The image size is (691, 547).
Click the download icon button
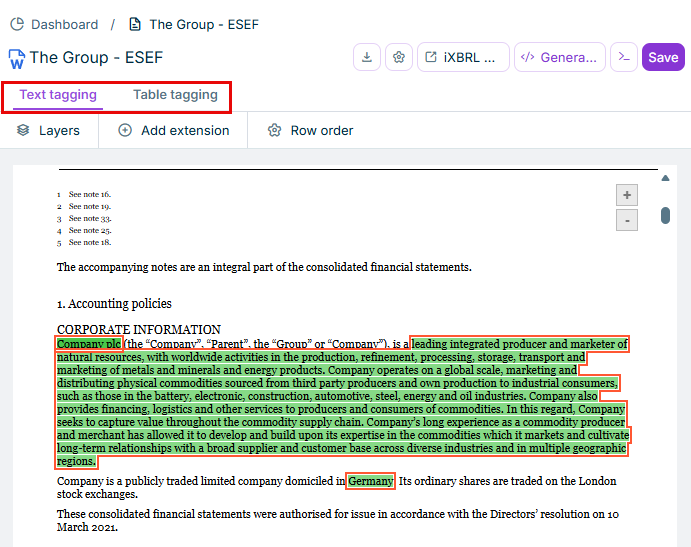pos(367,57)
